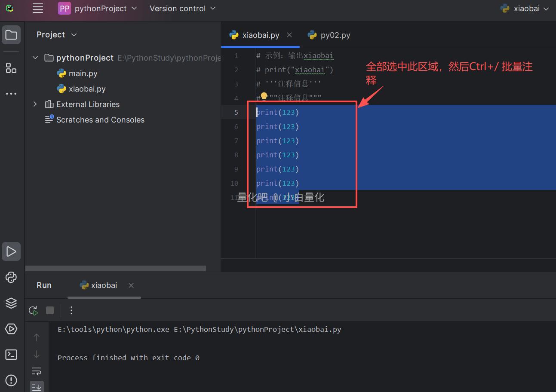Open the Terminal tool window
This screenshot has height=392, width=556.
point(11,355)
